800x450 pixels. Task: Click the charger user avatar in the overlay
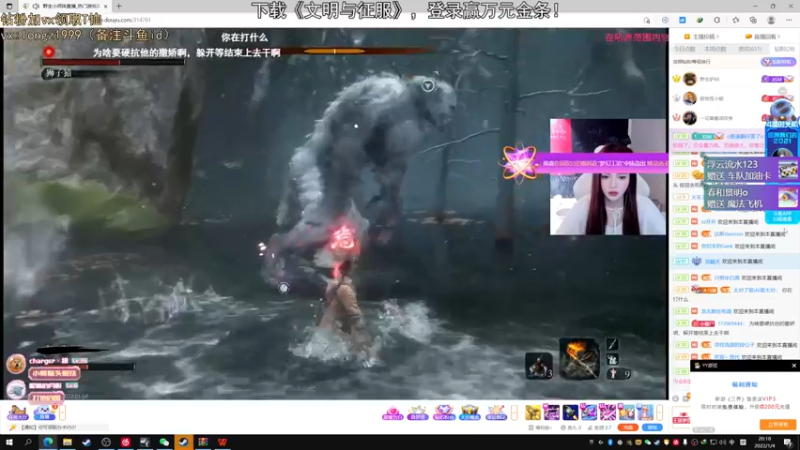coord(16,364)
